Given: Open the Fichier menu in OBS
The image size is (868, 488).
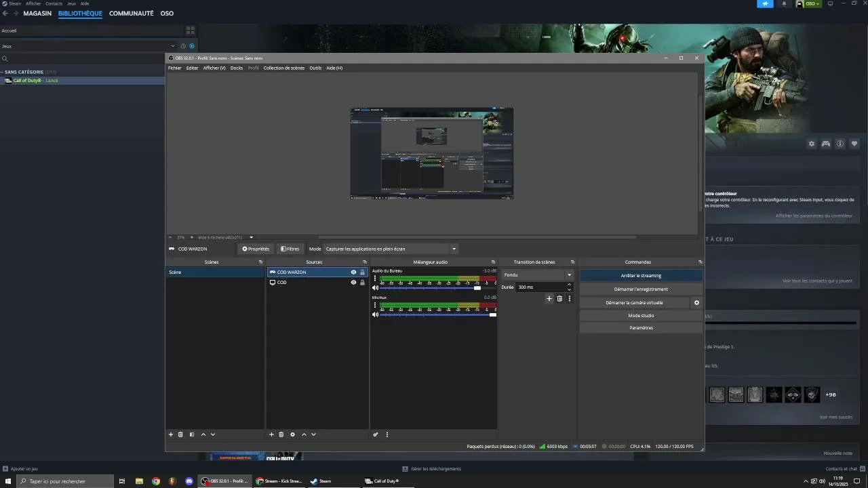Looking at the screenshot, I should click(x=175, y=68).
